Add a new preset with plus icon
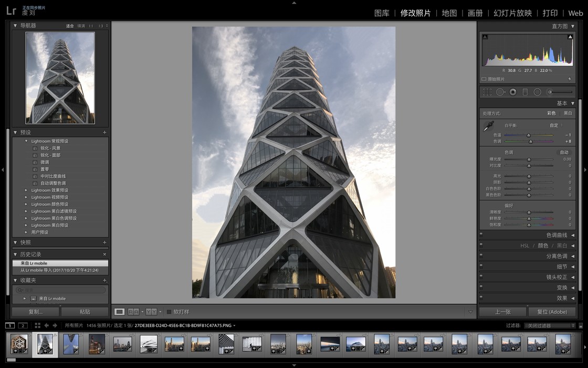 (x=104, y=132)
